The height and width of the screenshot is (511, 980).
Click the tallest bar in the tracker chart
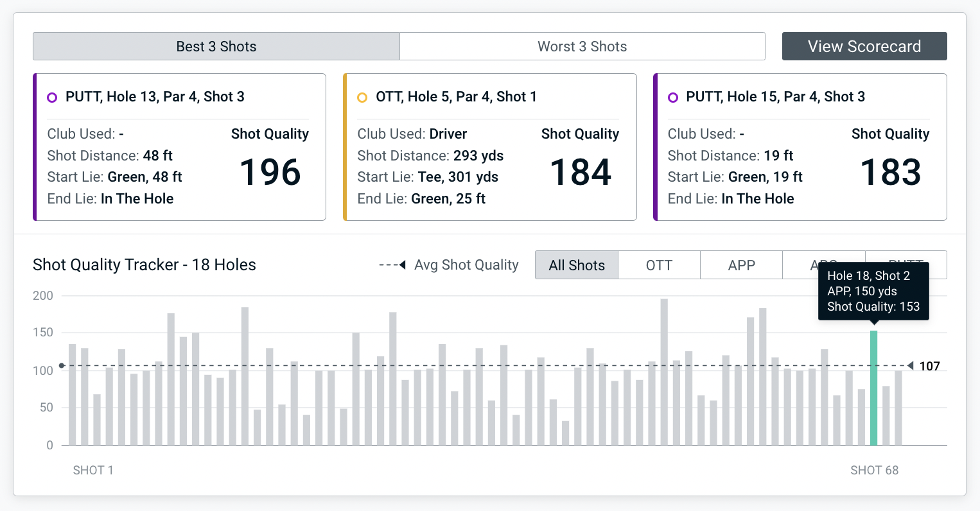(x=664, y=372)
